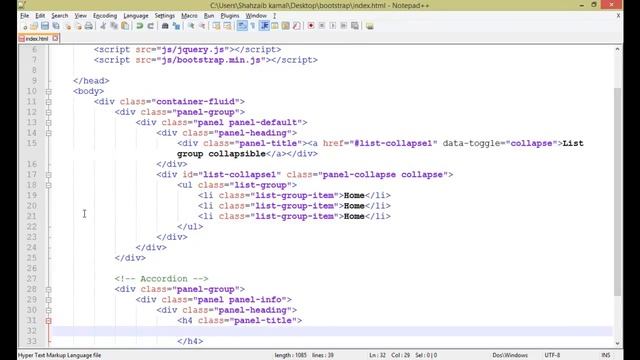Close the index.html tab
640x360 pixels.
tap(55, 38)
